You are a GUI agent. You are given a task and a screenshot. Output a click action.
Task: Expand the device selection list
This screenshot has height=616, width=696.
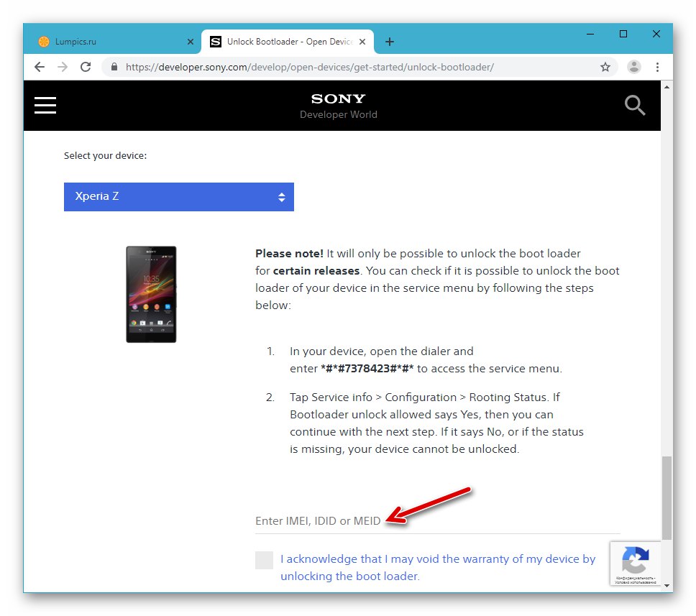(x=281, y=196)
